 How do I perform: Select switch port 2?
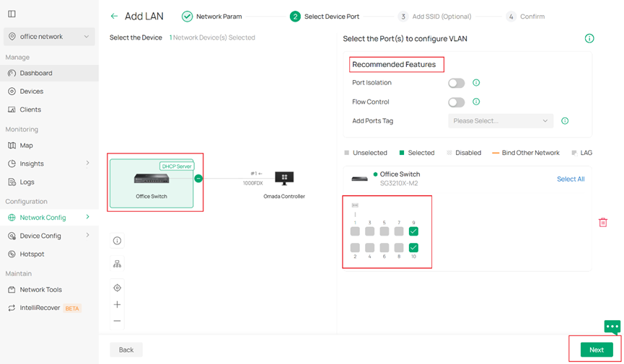coord(355,248)
